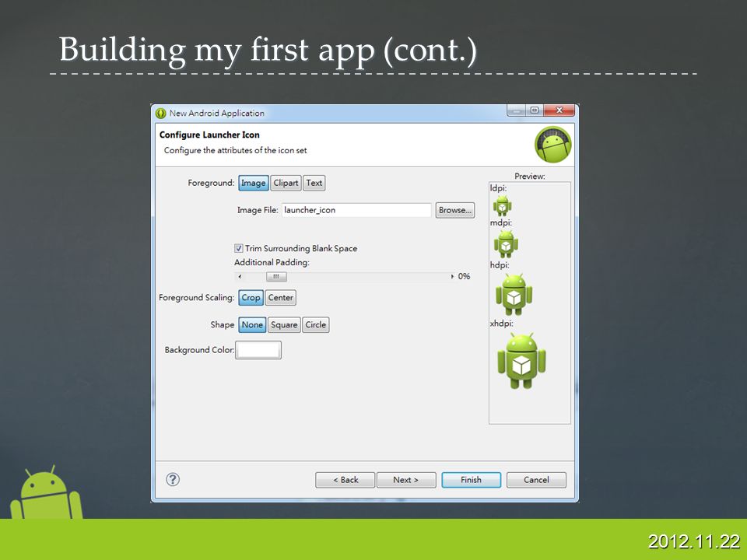Select Text as foreground type

tap(314, 183)
